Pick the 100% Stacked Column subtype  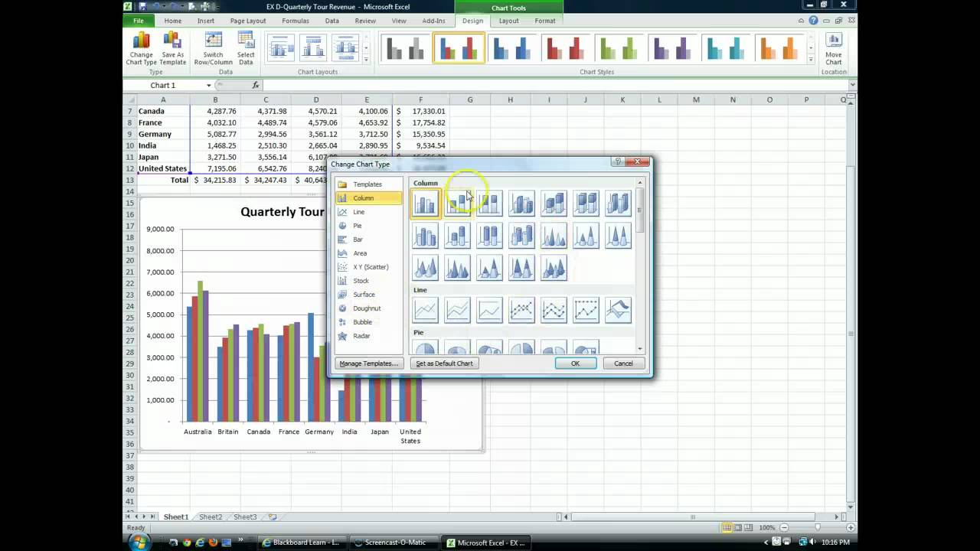pos(490,203)
